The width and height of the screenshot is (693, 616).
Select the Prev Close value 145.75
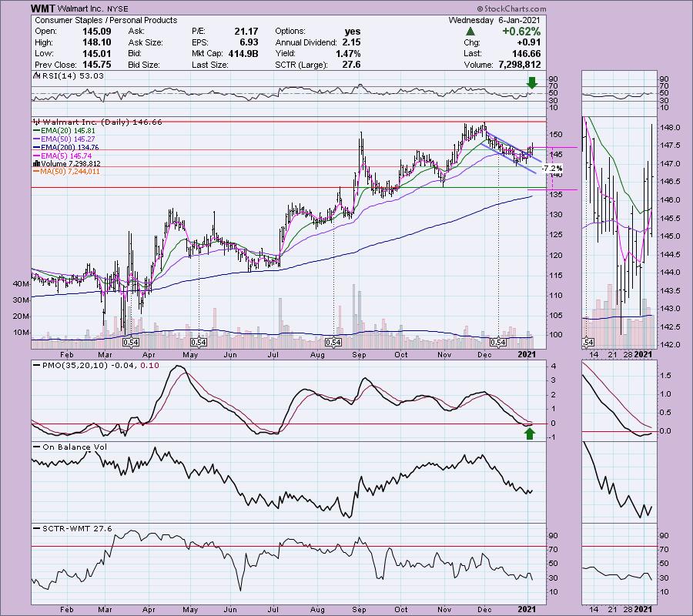coord(97,65)
